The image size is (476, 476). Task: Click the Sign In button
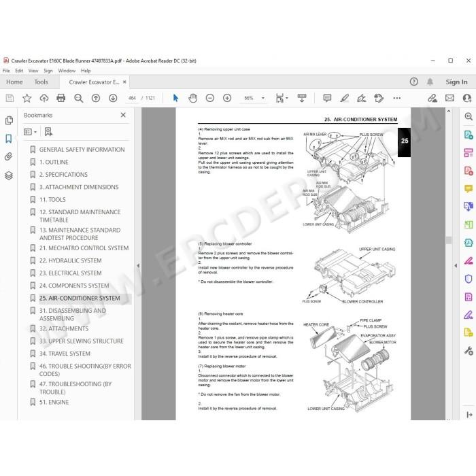point(456,82)
